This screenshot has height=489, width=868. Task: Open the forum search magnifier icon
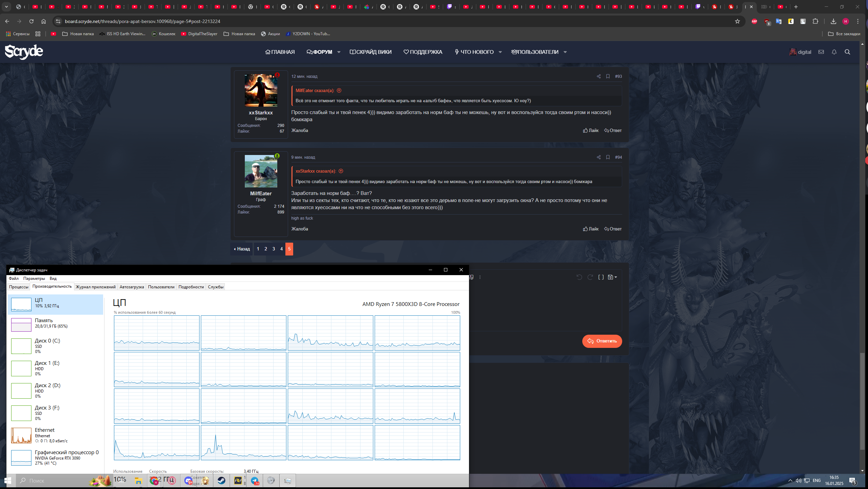(847, 52)
